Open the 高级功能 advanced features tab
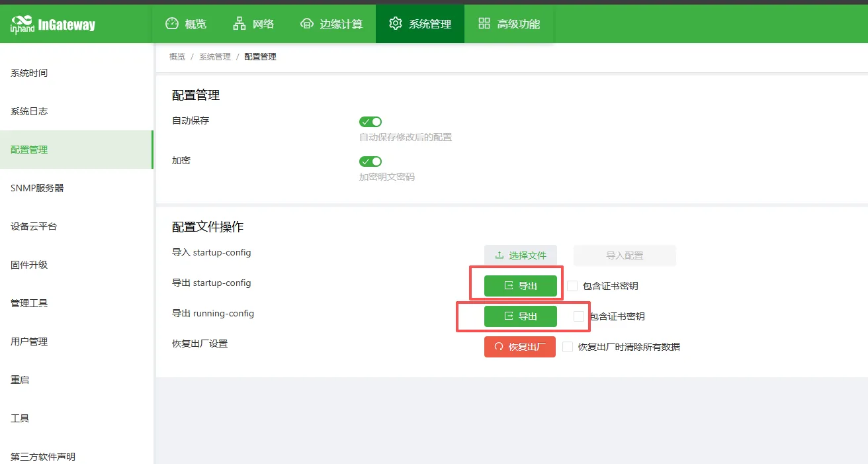 (509, 24)
